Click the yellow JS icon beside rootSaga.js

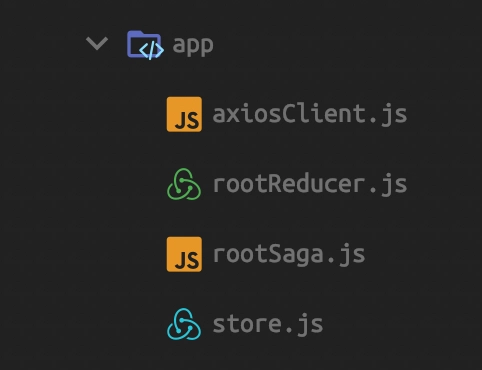click(184, 254)
